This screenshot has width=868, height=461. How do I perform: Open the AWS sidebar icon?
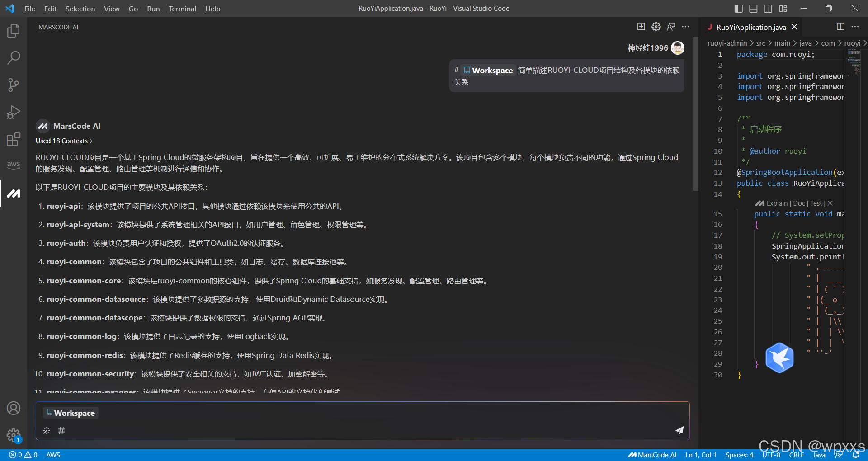pos(14,165)
